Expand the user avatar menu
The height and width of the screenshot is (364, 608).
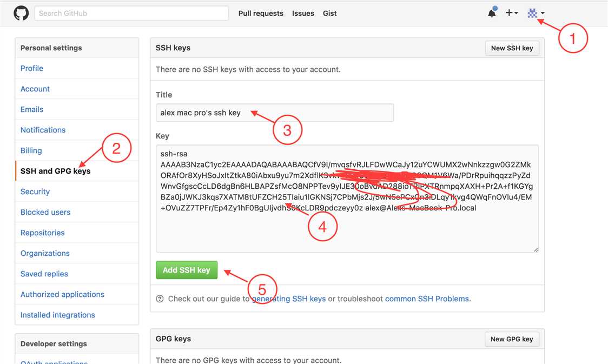coord(536,13)
